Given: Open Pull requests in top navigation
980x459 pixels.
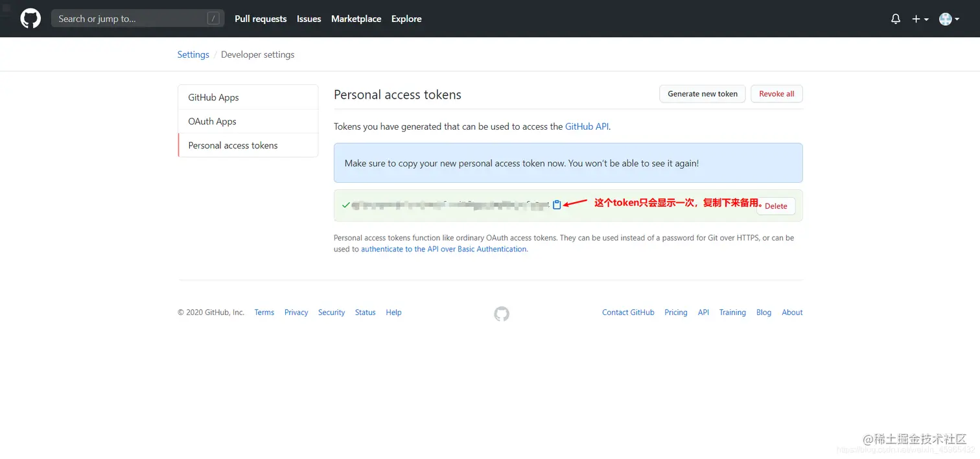Looking at the screenshot, I should pos(261,19).
